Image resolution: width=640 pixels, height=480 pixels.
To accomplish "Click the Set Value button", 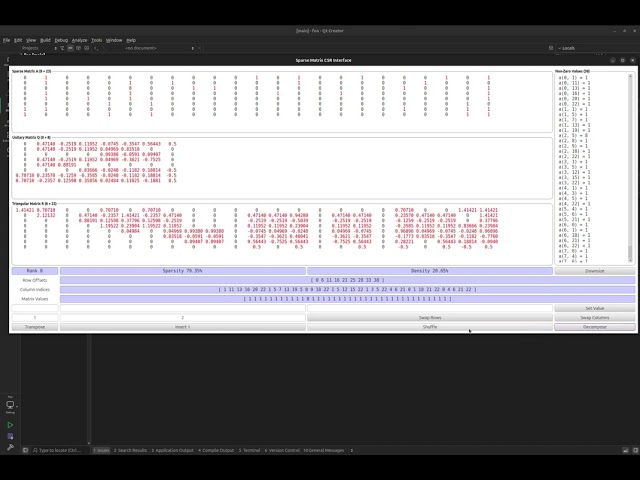I will tap(595, 308).
